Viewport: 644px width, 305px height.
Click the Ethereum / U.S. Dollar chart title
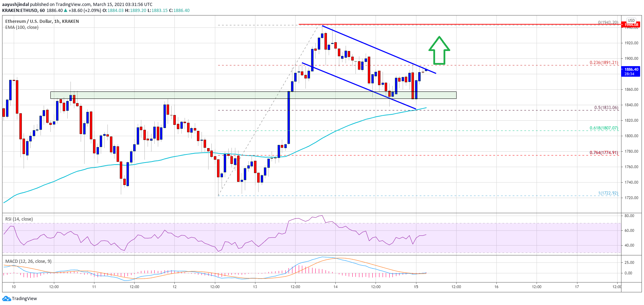point(42,21)
